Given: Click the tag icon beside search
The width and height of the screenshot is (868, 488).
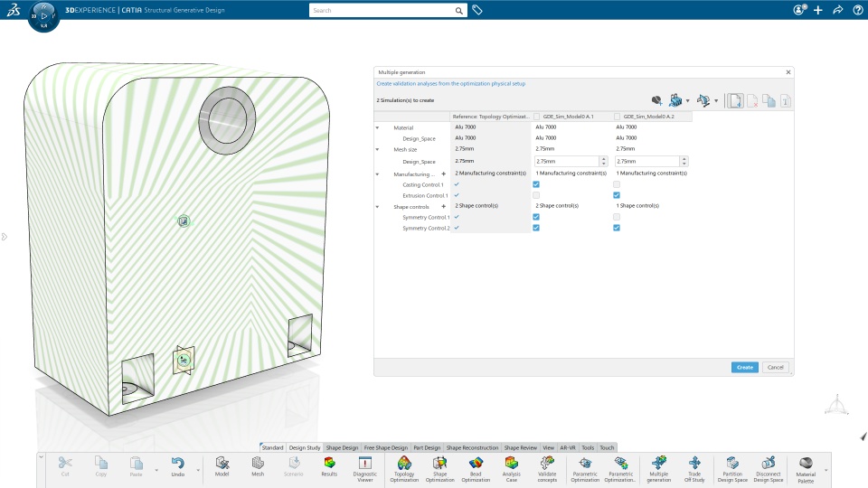Looking at the screenshot, I should pyautogui.click(x=477, y=10).
